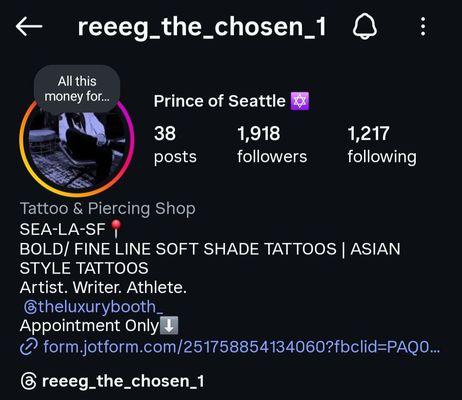Tap the back arrow icon

tap(29, 27)
